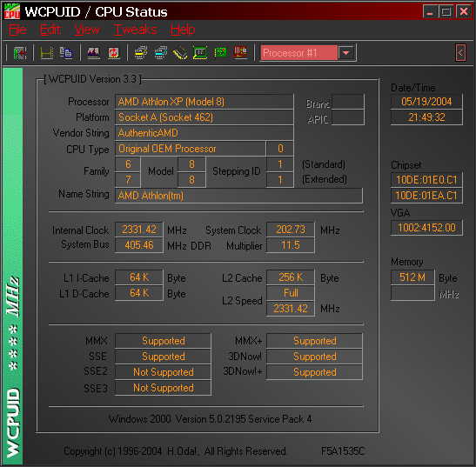
Task: Click the empty memory MHz field
Action: coord(412,293)
